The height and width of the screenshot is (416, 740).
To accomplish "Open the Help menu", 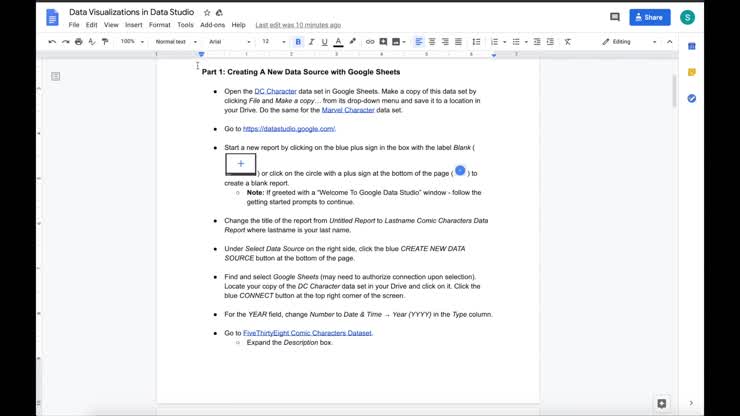I will [x=238, y=25].
